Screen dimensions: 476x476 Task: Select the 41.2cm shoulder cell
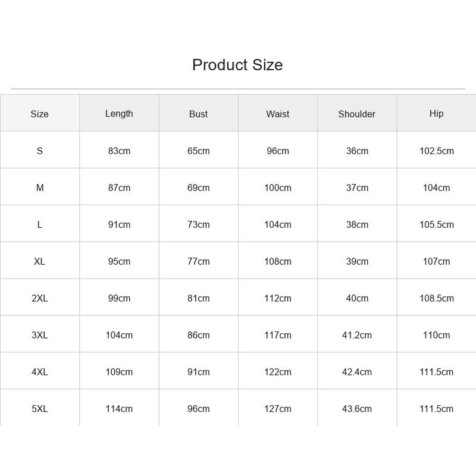pyautogui.click(x=356, y=335)
